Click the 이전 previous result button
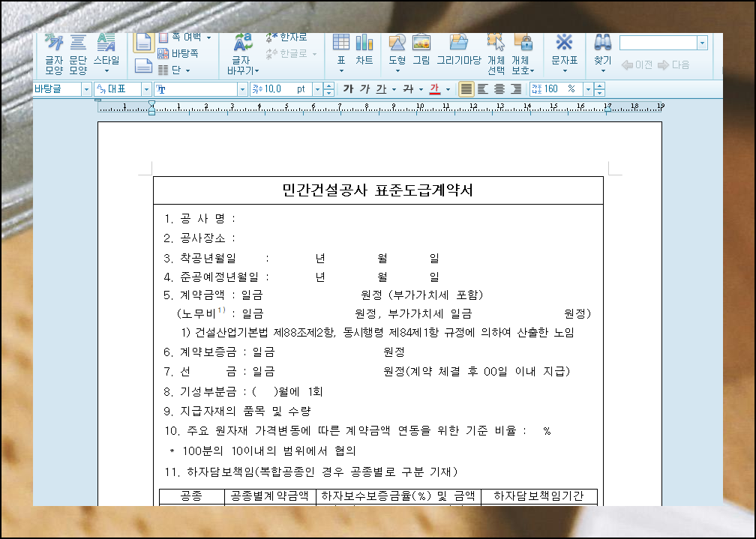Screen dimensions: 756x539 tap(637, 64)
